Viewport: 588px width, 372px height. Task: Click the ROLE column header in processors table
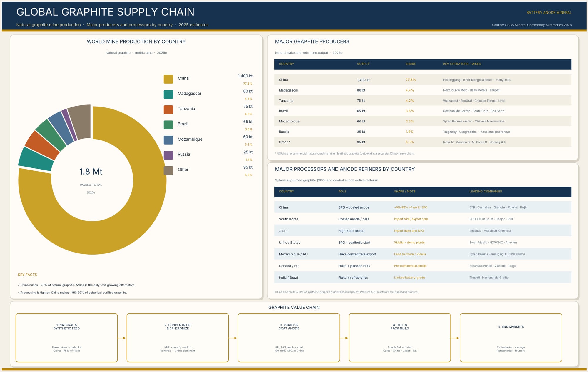[x=342, y=191]
